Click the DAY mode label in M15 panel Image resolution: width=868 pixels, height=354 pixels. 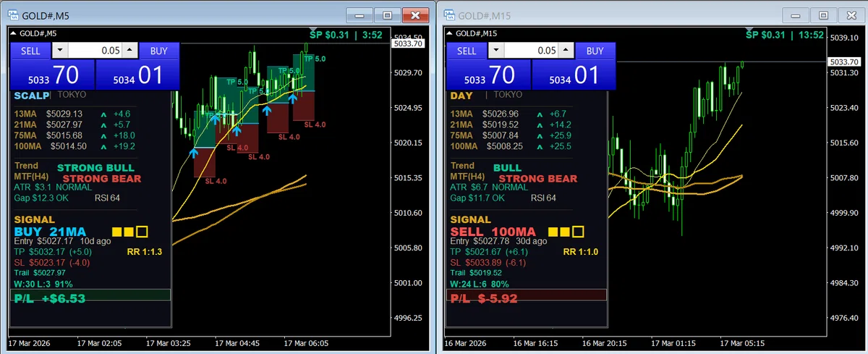click(461, 96)
